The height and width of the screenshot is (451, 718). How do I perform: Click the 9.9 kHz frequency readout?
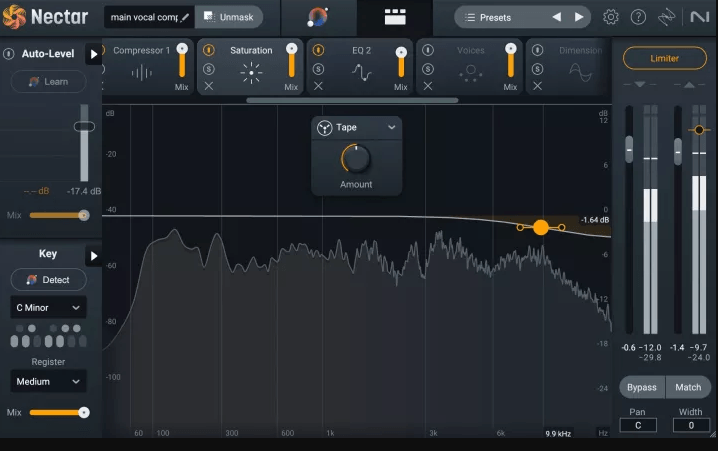[558, 434]
